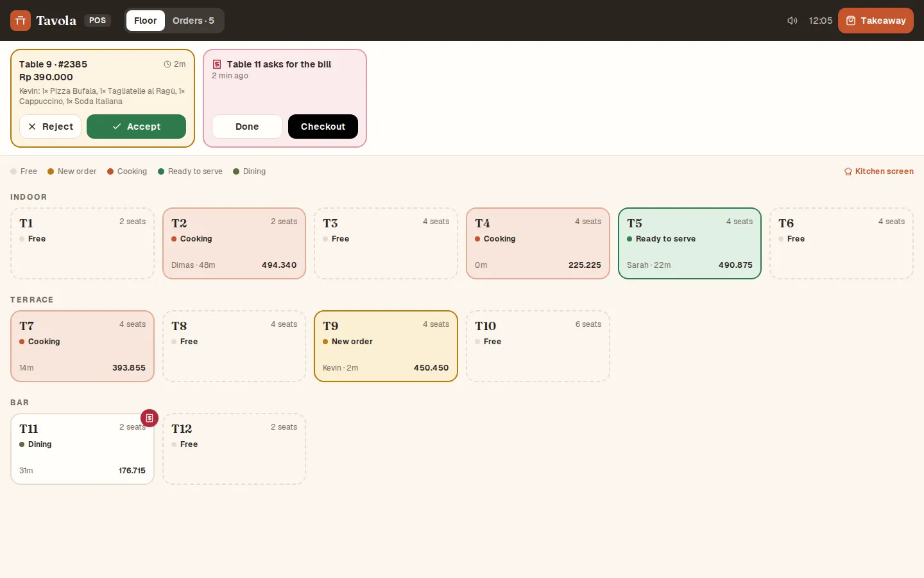Click the Tavola logo icon

point(21,21)
